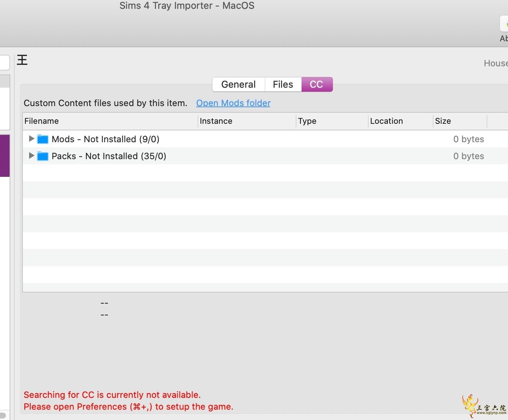Switch to the Files tab
Image resolution: width=508 pixels, height=420 pixels.
(283, 84)
